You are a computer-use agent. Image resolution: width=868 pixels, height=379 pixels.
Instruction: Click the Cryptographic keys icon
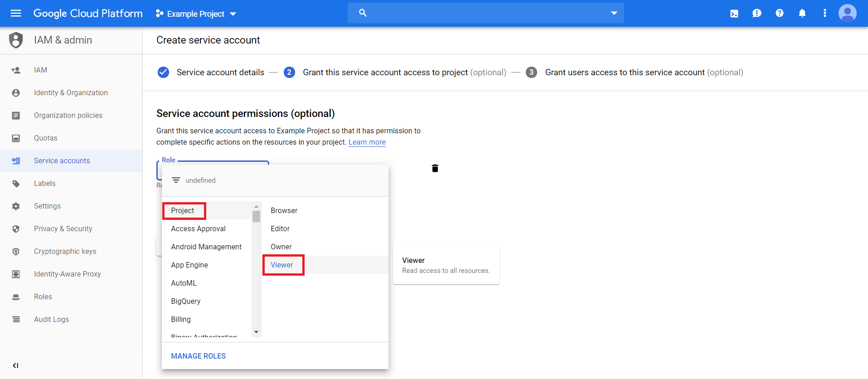[x=16, y=252]
